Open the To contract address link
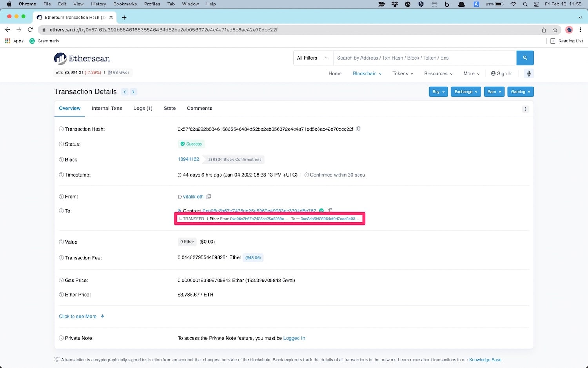588x368 pixels. 259,211
